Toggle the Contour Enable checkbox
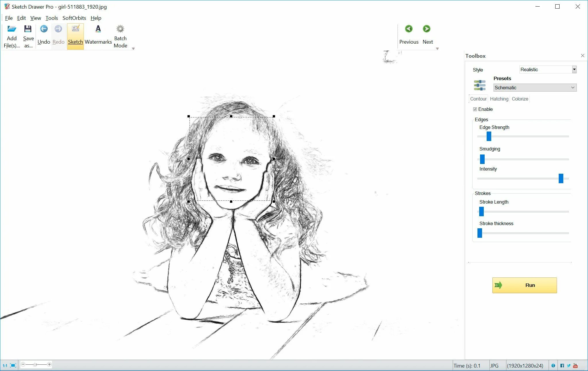This screenshot has height=371, width=588. pyautogui.click(x=475, y=109)
